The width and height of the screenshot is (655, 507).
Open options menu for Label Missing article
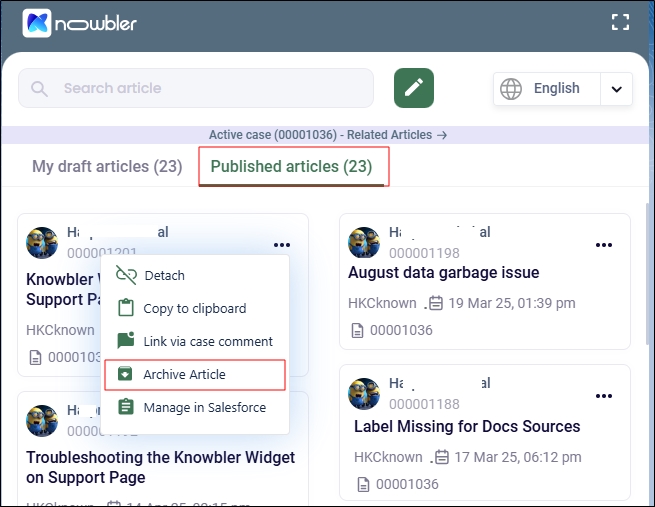[x=604, y=396]
